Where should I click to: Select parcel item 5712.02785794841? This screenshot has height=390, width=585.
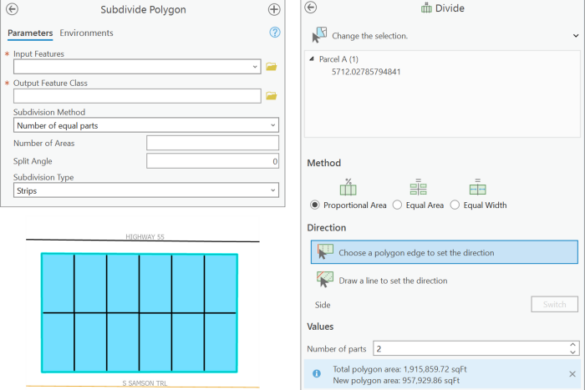[366, 72]
